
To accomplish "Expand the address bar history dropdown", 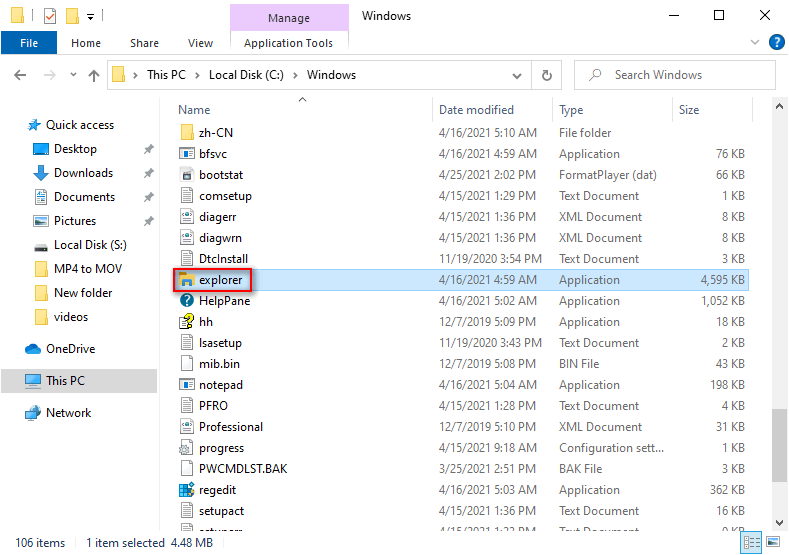I will tap(517, 75).
